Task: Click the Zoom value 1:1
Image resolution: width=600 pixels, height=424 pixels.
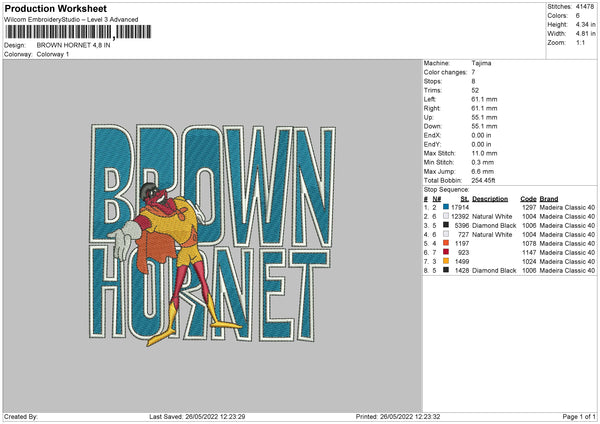Action: tap(580, 42)
